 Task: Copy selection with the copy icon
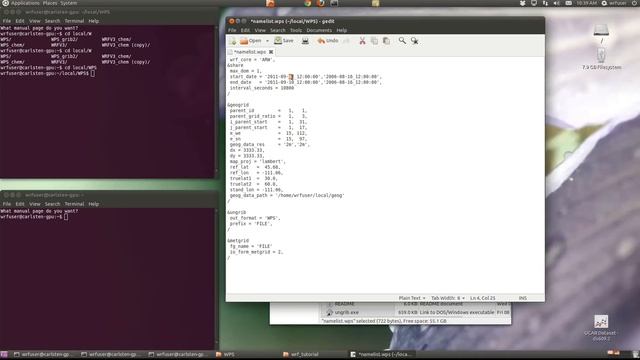tap(374, 41)
